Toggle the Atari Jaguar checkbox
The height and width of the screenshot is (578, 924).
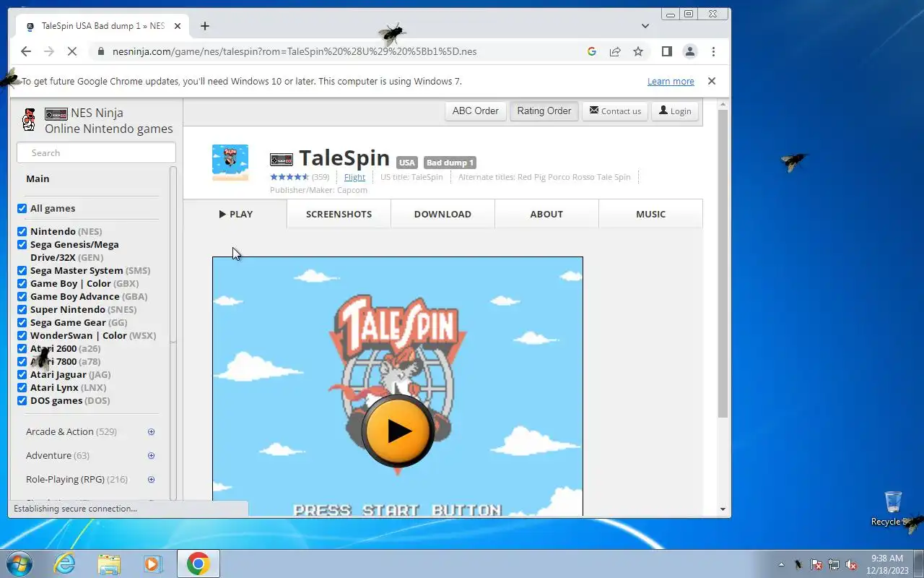click(22, 374)
